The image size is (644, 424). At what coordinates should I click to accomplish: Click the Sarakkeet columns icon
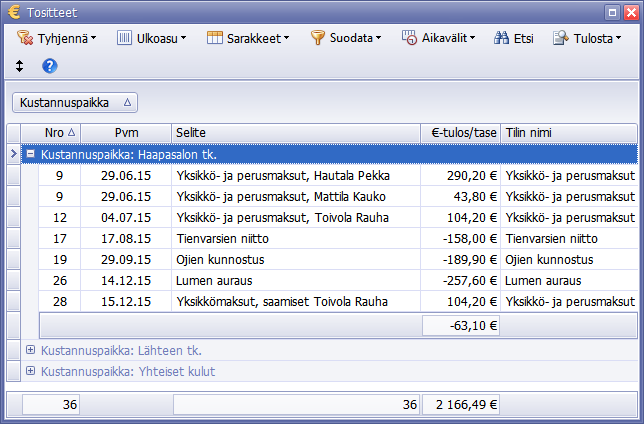coord(214,38)
